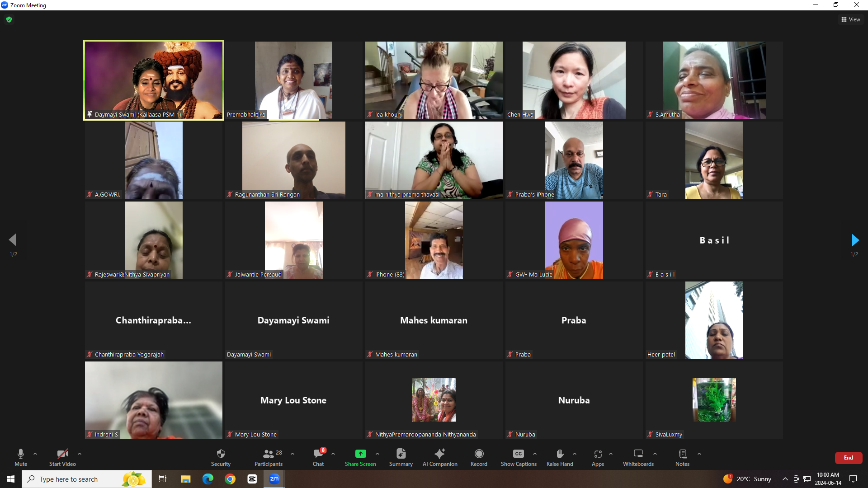Open the Participants panel
Image resolution: width=868 pixels, height=488 pixels.
point(269,457)
